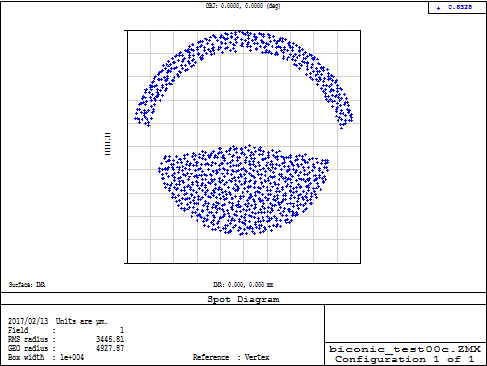Click the Box width 1e+004 text
Screen dimensions: 487x366
point(46,357)
